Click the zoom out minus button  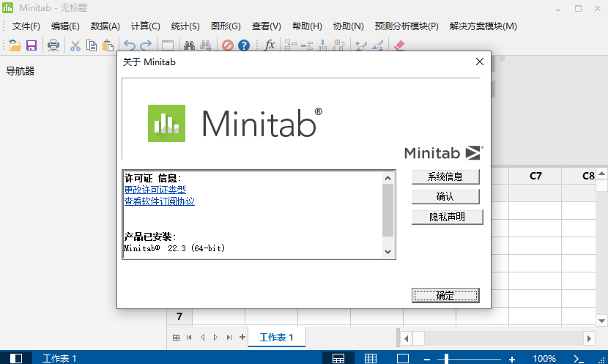click(x=426, y=360)
